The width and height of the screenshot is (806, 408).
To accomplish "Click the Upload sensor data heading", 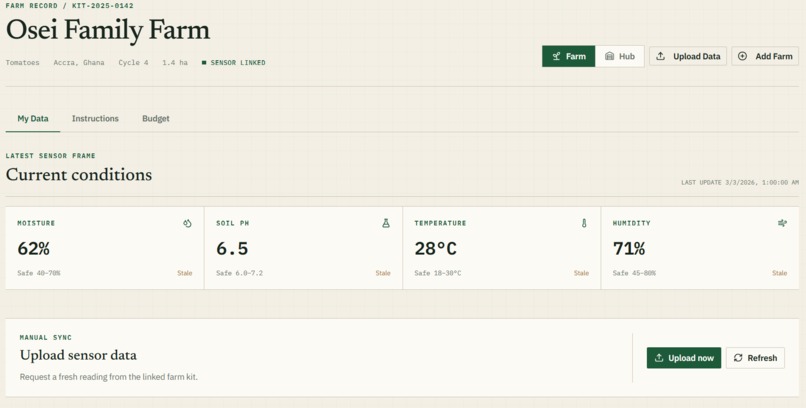I will point(78,355).
